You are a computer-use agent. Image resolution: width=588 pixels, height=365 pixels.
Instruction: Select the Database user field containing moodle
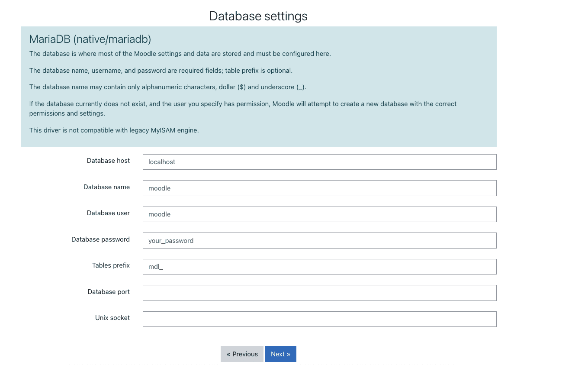[319, 214]
